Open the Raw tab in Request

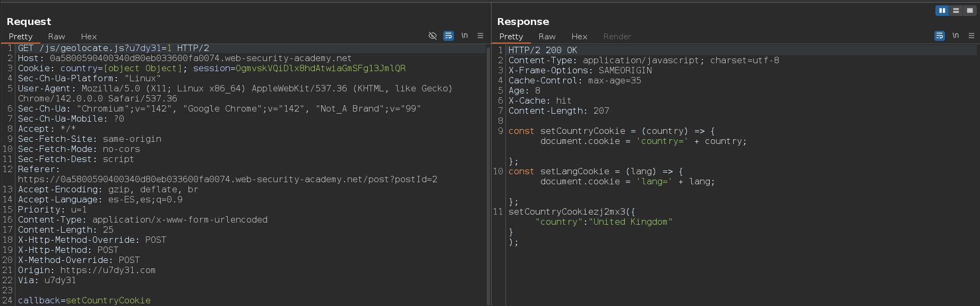tap(56, 37)
